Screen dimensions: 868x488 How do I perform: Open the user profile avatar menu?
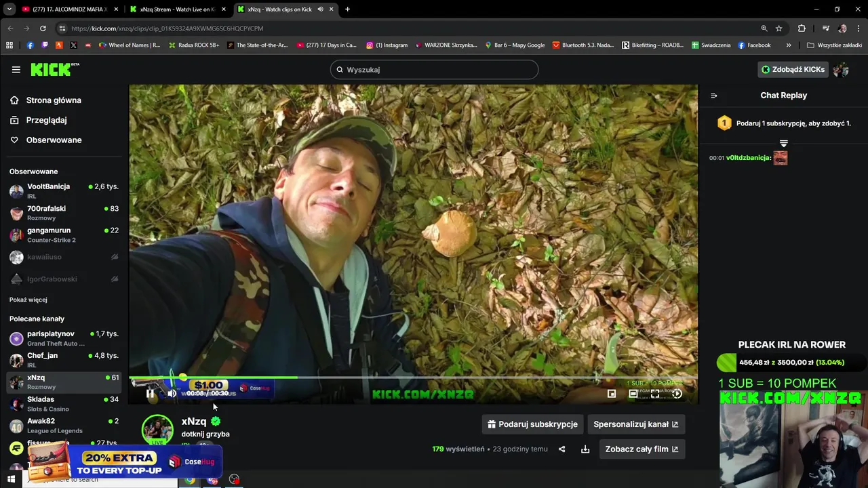click(x=841, y=69)
